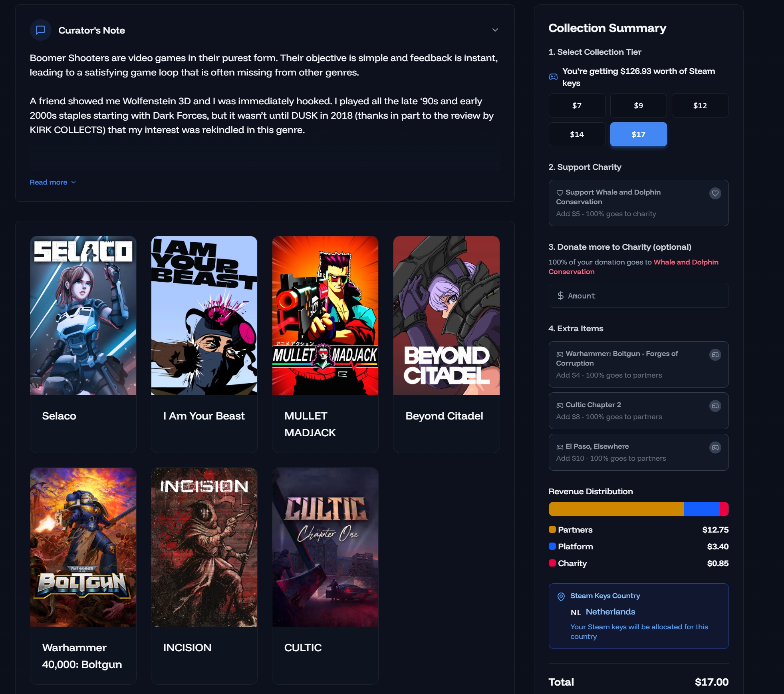Collapse the Curator's Note chevron
Viewport: 784px width, 694px height.
[495, 30]
